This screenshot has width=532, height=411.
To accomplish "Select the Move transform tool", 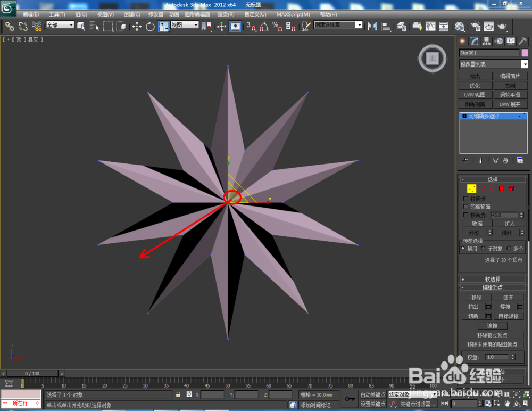I will point(137,26).
